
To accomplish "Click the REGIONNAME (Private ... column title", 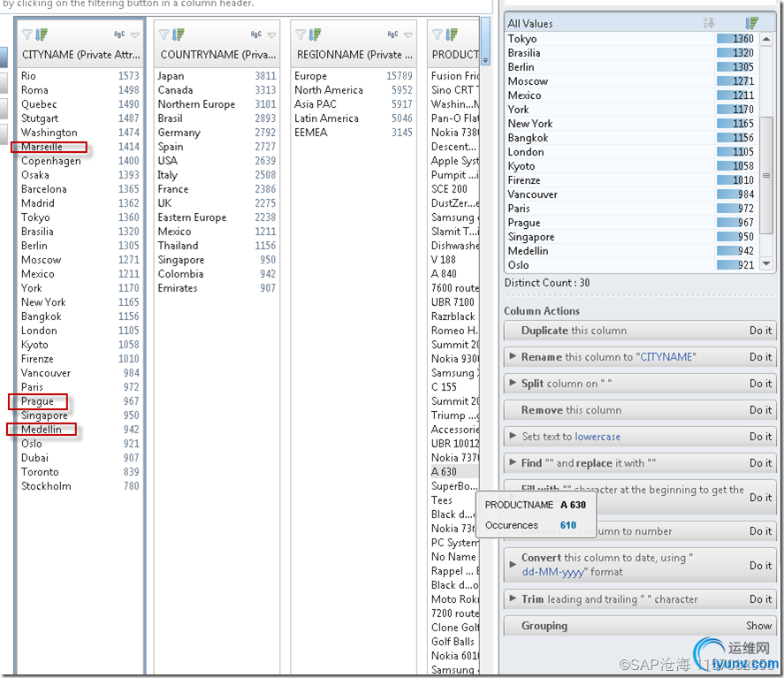I will pyautogui.click(x=354, y=55).
